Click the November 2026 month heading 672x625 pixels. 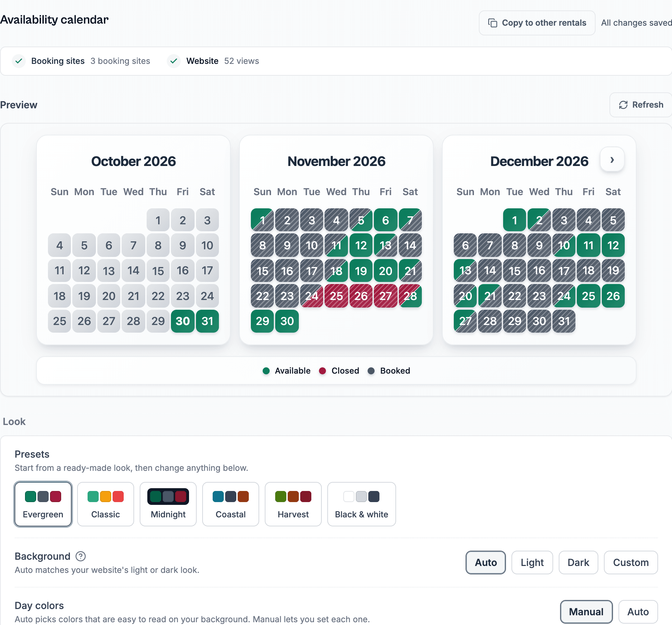pyautogui.click(x=336, y=161)
